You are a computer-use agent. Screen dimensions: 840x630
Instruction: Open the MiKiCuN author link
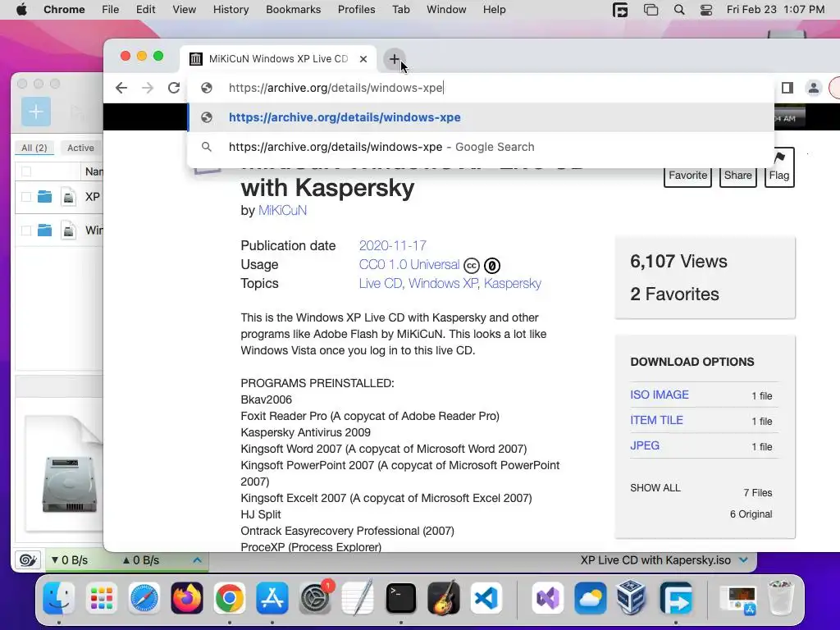pyautogui.click(x=282, y=210)
